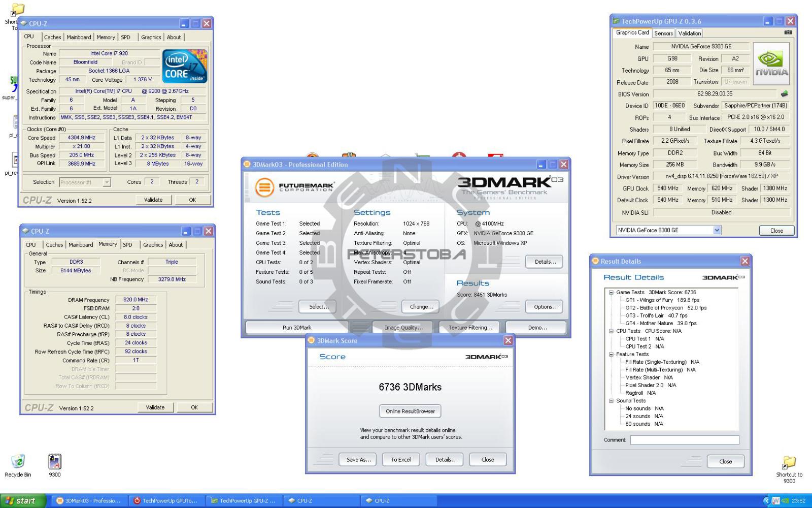812x508 pixels.
Task: Click Close button in GPU-Z window
Action: (x=776, y=231)
